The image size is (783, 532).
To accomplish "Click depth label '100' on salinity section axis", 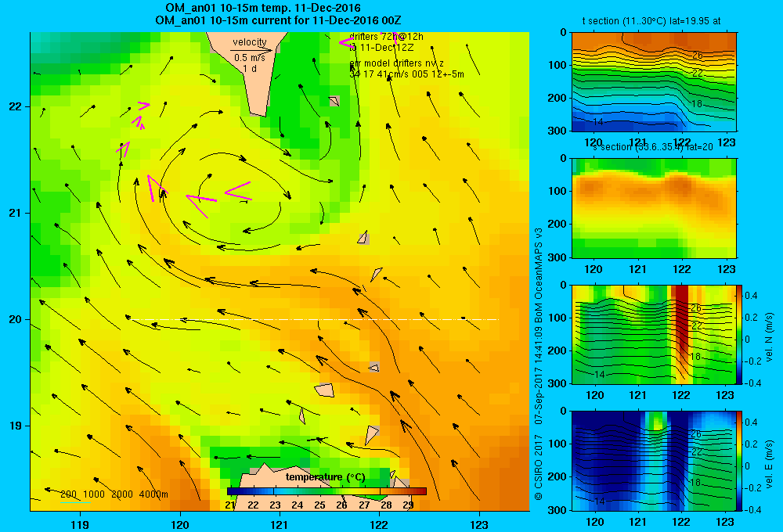I will (x=557, y=191).
